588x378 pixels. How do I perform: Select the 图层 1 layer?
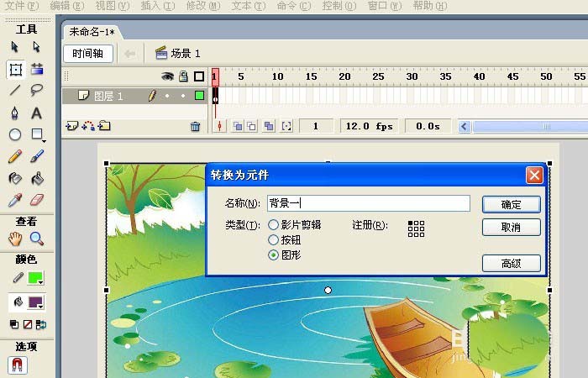tap(108, 97)
